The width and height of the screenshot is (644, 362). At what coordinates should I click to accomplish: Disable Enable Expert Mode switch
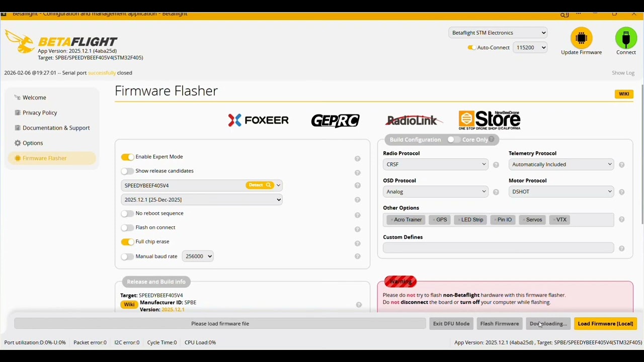coord(127,157)
